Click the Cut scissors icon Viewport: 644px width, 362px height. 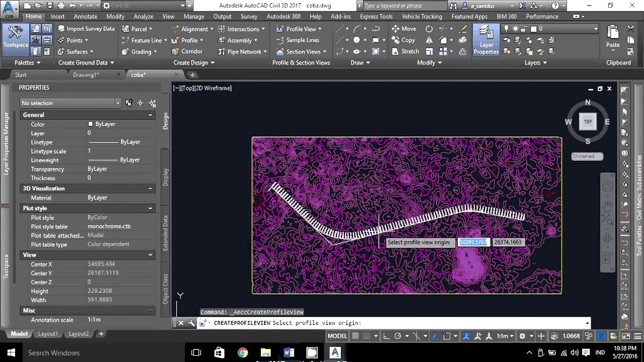(631, 29)
